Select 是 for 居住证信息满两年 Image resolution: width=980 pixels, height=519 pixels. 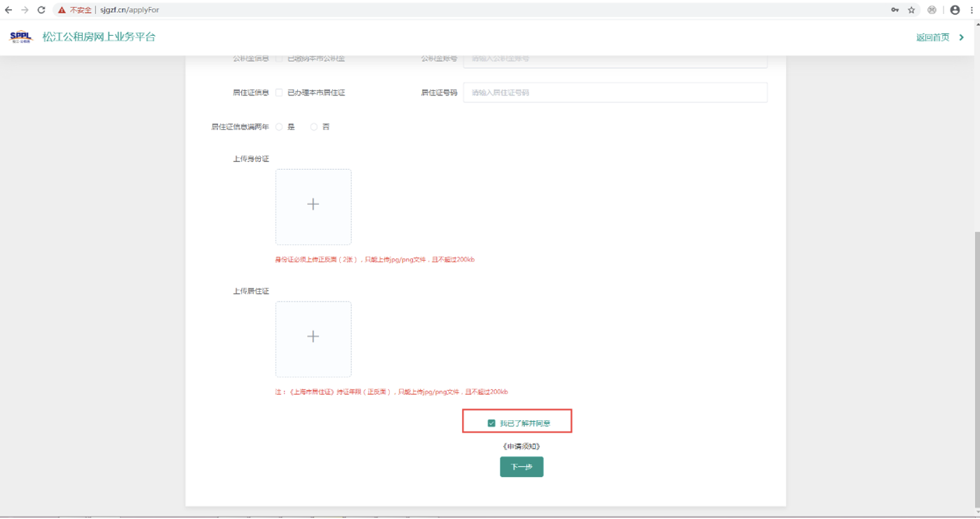tap(279, 127)
